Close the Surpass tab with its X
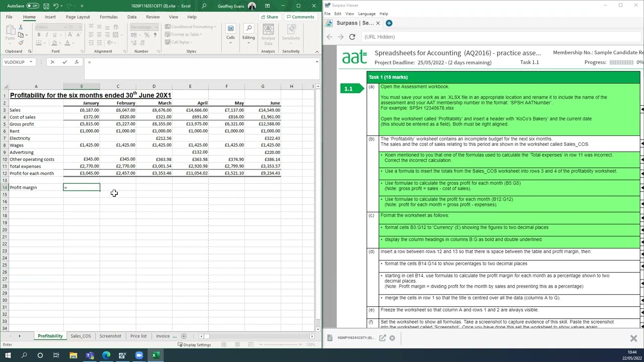Viewport: 644px width, 362px height. 378,23
